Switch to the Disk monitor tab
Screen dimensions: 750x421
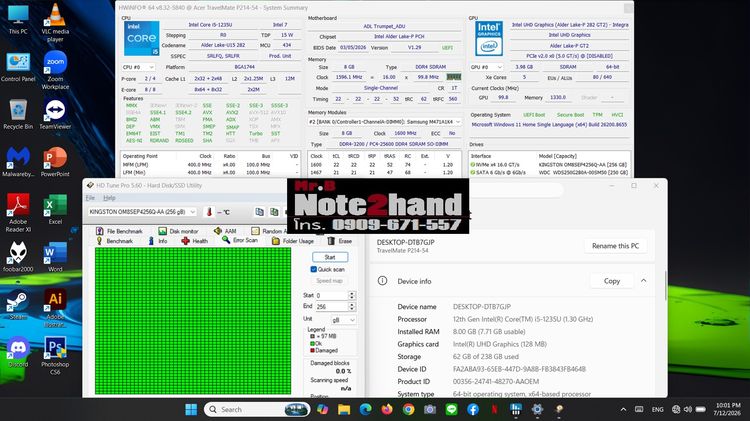click(x=178, y=231)
